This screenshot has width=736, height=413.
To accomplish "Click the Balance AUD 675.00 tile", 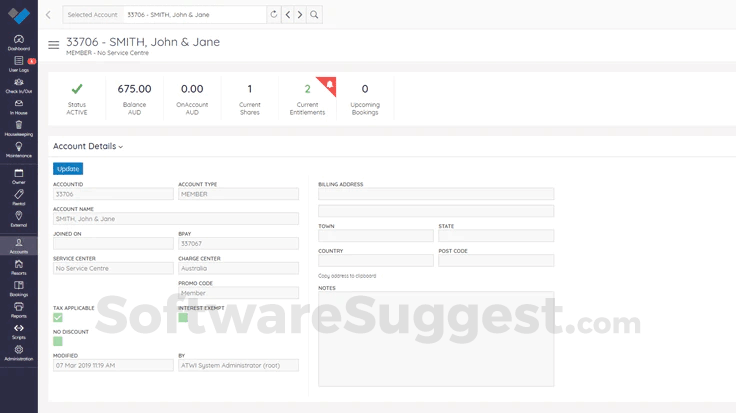I will pos(134,99).
